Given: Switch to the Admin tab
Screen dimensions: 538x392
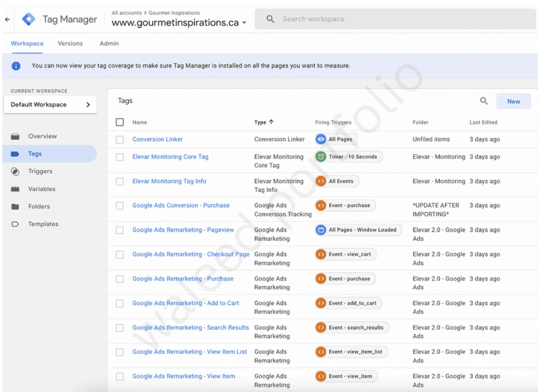Looking at the screenshot, I should pyautogui.click(x=109, y=44).
